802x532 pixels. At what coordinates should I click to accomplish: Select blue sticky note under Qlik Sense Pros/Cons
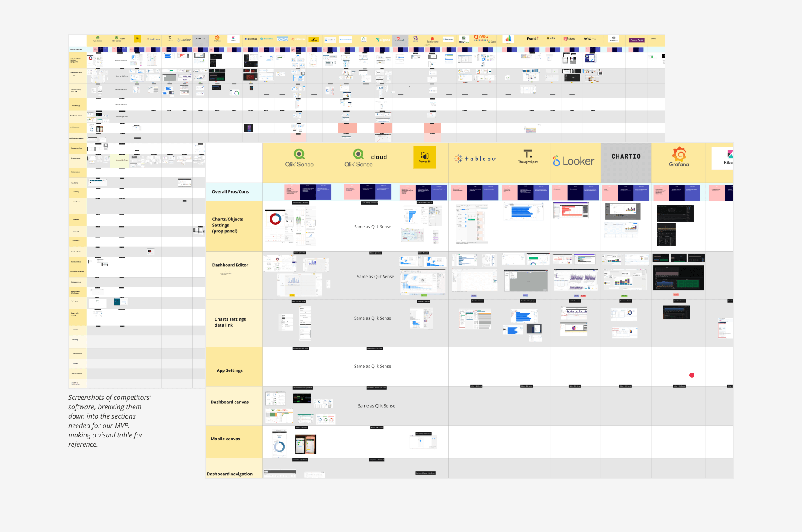tap(323, 192)
